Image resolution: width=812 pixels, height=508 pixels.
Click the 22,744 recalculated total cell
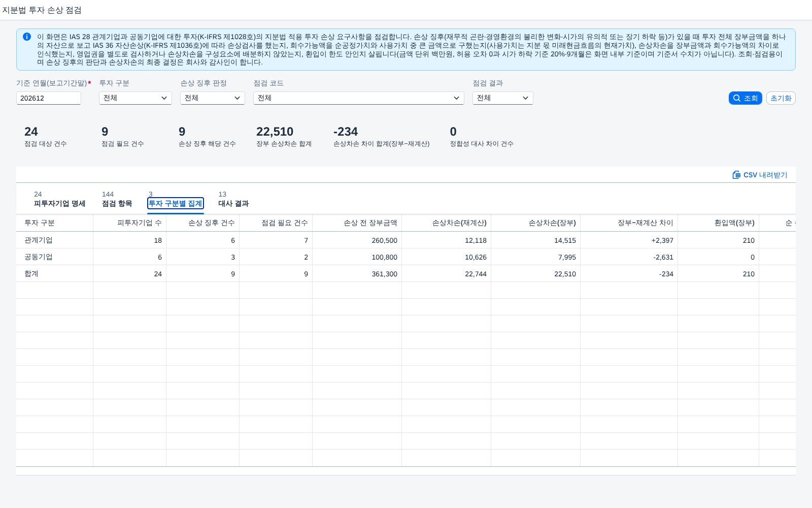(447, 274)
